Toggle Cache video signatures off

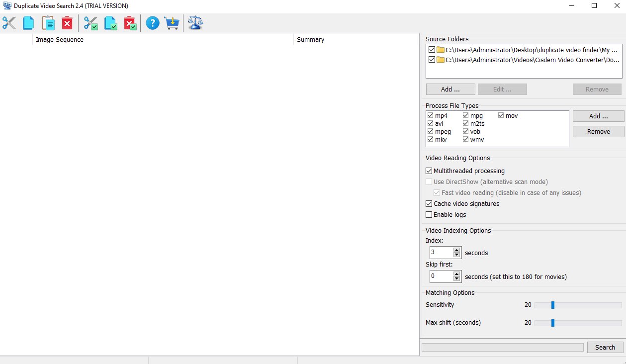(429, 203)
